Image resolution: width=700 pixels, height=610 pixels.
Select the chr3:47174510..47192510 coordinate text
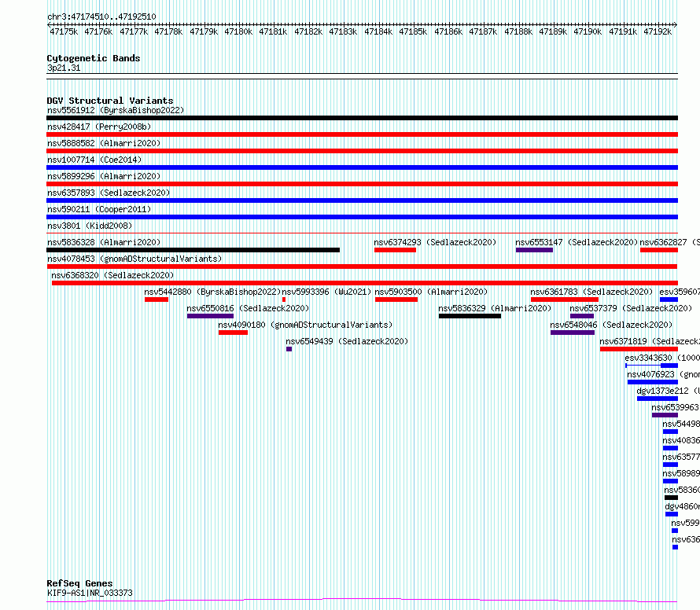pyautogui.click(x=101, y=17)
